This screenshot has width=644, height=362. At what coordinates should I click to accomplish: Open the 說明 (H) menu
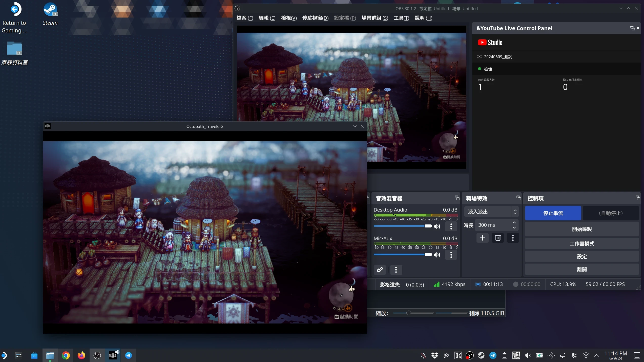point(423,18)
